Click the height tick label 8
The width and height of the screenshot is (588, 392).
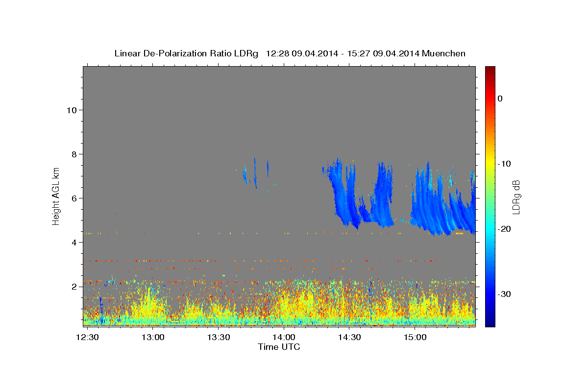click(x=73, y=154)
